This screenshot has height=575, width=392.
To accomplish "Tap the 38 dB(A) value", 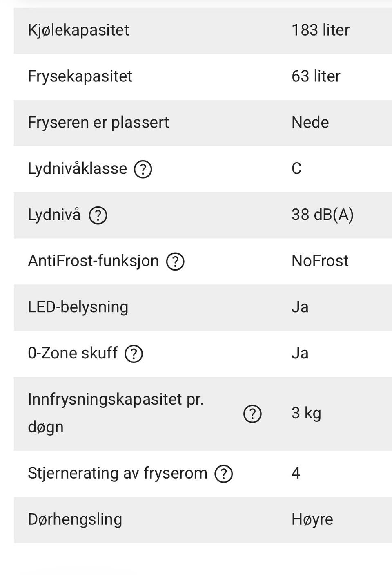I will pyautogui.click(x=323, y=215).
